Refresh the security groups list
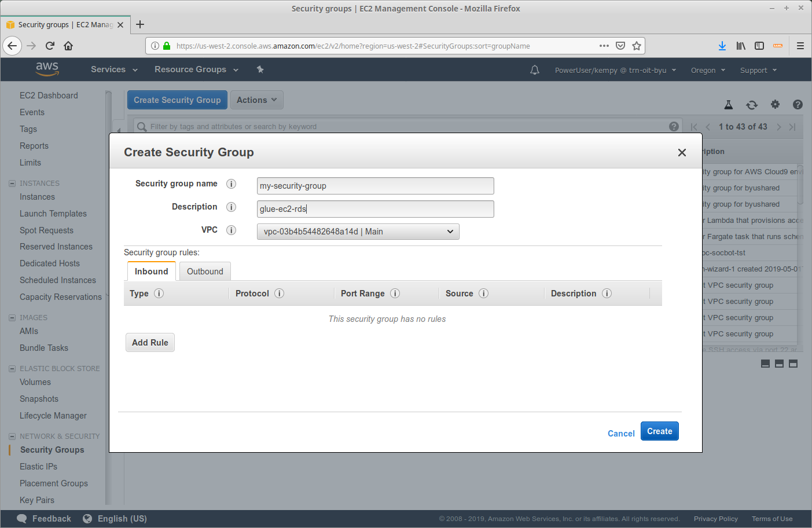The image size is (812, 528). pyautogui.click(x=752, y=105)
